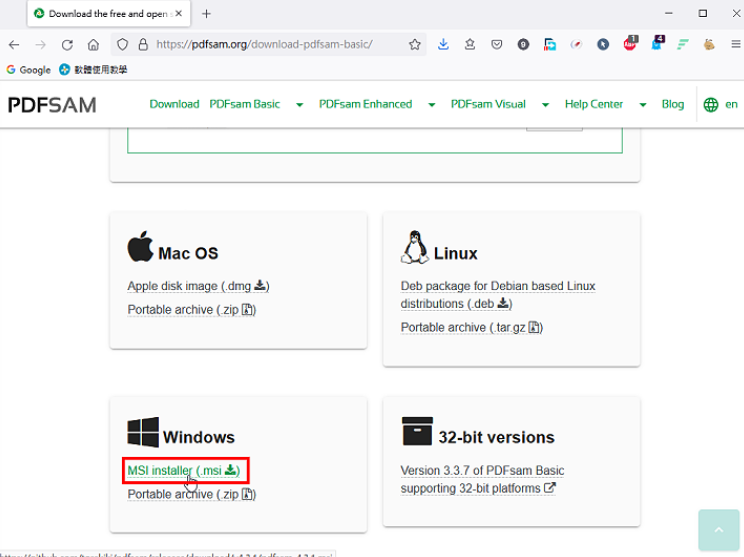Open a new browser tab
Viewport: 744px width, 557px height.
pyautogui.click(x=206, y=14)
